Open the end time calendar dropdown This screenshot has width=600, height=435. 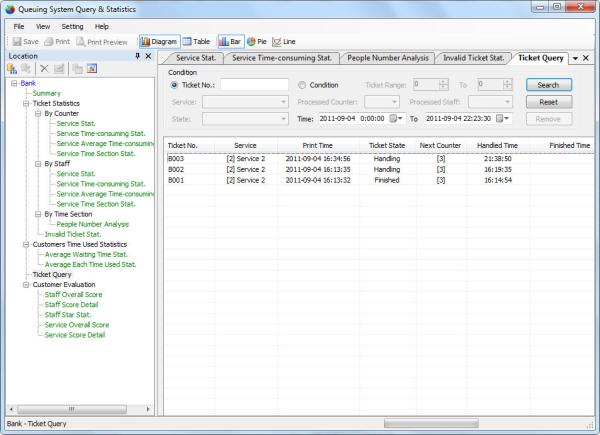[503, 119]
